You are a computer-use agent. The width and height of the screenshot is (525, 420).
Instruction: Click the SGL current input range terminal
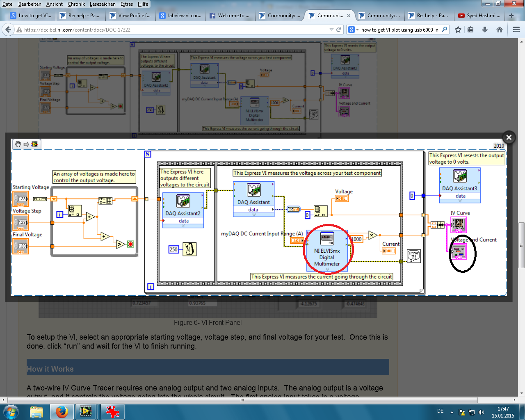point(297,241)
